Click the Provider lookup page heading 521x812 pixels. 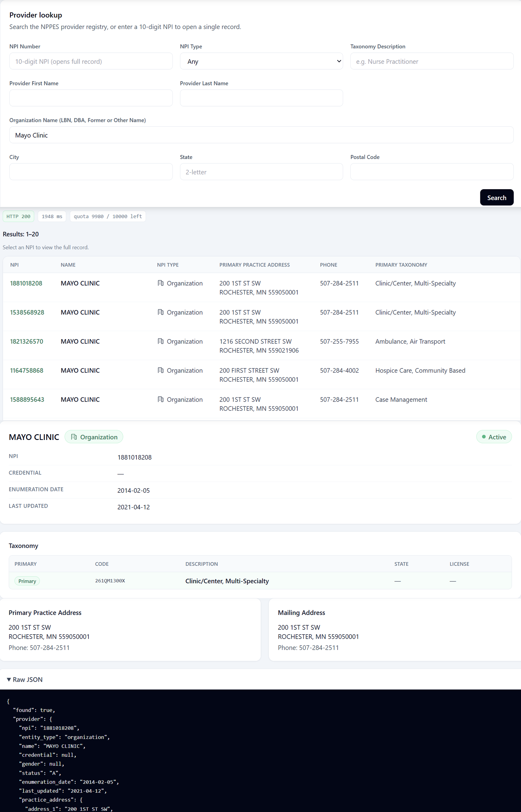pyautogui.click(x=36, y=15)
